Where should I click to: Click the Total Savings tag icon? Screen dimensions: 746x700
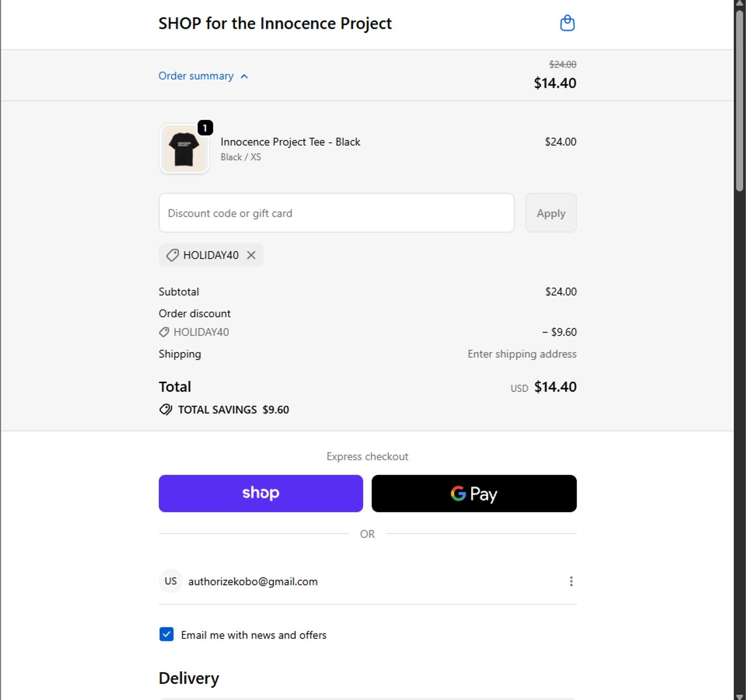166,410
